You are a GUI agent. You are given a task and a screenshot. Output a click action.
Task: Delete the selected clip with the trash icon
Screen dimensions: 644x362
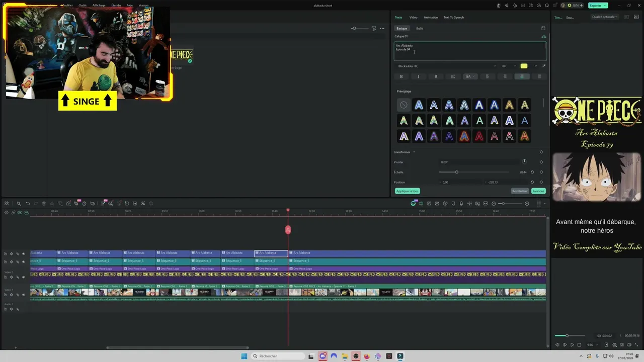(44, 204)
